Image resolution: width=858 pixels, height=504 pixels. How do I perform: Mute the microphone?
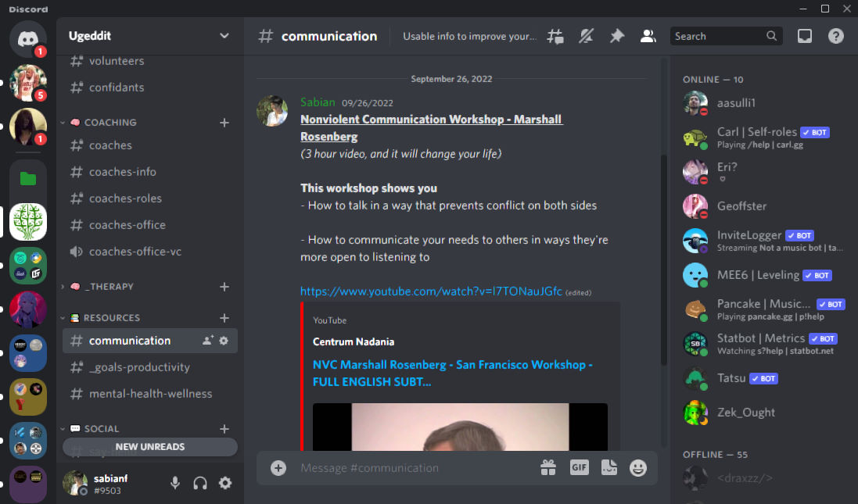[175, 483]
